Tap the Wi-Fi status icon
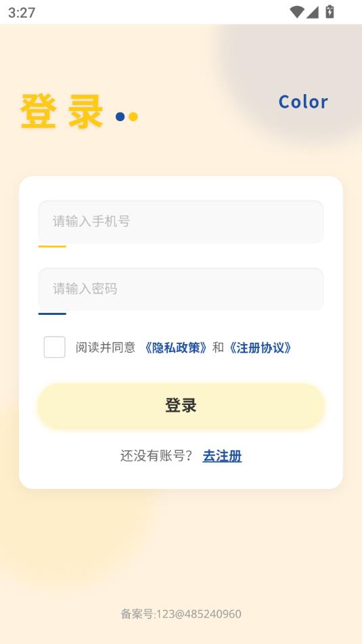The image size is (362, 644). click(x=296, y=12)
